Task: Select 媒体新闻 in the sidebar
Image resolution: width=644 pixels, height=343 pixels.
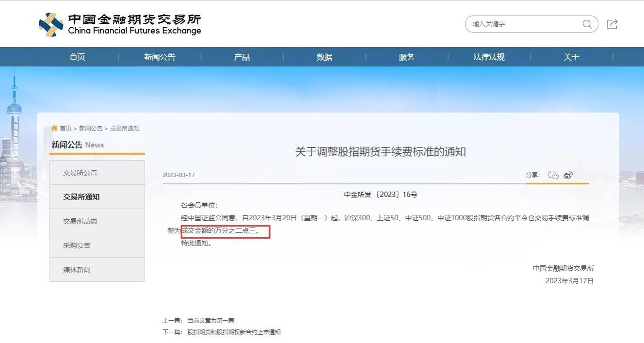Action: click(x=97, y=270)
